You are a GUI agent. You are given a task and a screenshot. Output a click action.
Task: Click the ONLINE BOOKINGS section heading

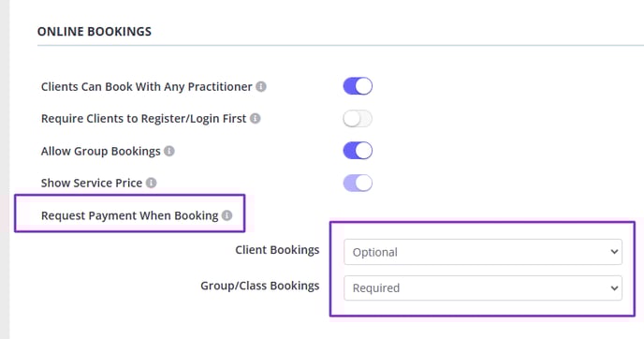(95, 32)
